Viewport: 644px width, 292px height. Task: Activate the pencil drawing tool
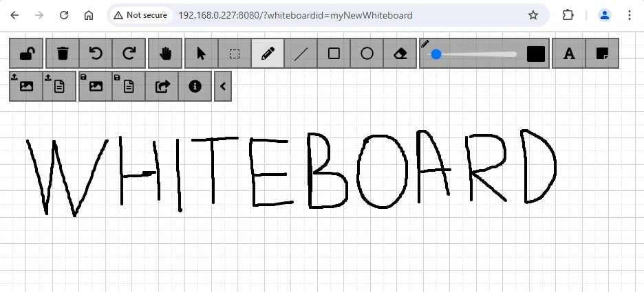pyautogui.click(x=268, y=53)
